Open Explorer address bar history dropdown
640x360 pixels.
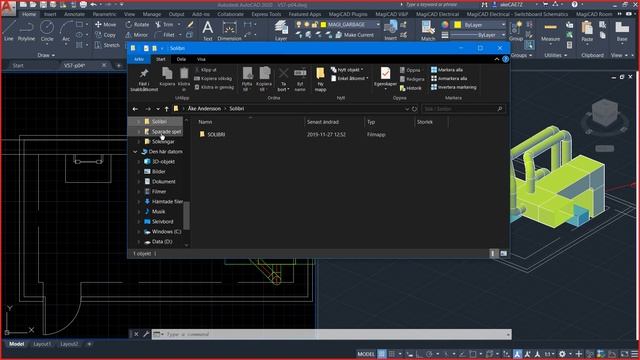tap(407, 109)
